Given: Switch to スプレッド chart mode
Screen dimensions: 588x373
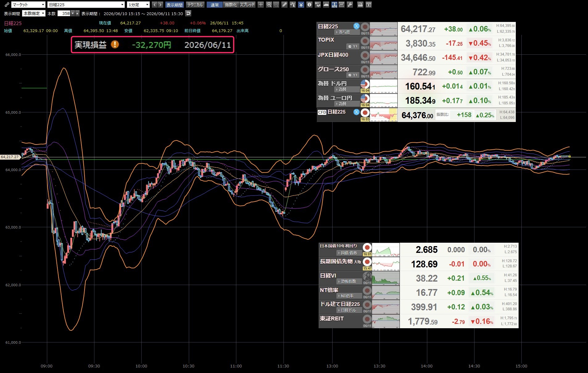Looking at the screenshot, I should click(247, 5).
